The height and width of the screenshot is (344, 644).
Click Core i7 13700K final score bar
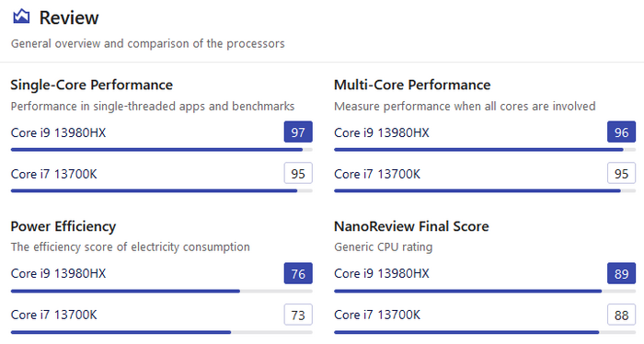pyautogui.click(x=485, y=332)
